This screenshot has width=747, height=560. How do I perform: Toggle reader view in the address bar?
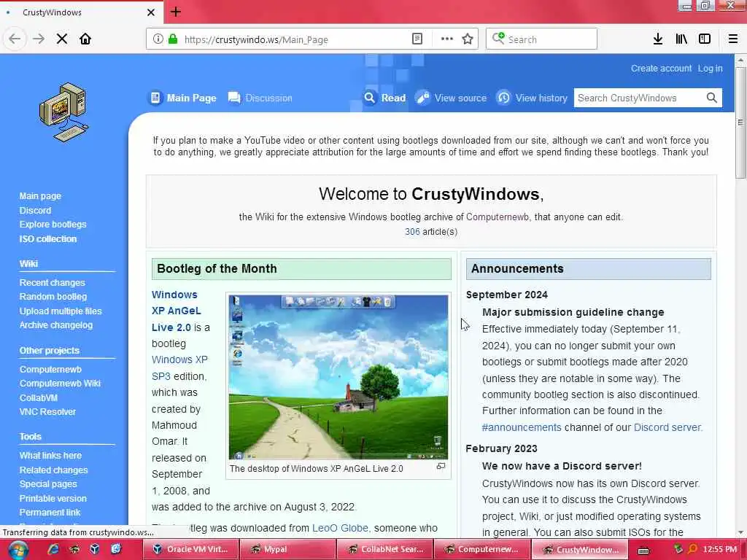coord(417,39)
